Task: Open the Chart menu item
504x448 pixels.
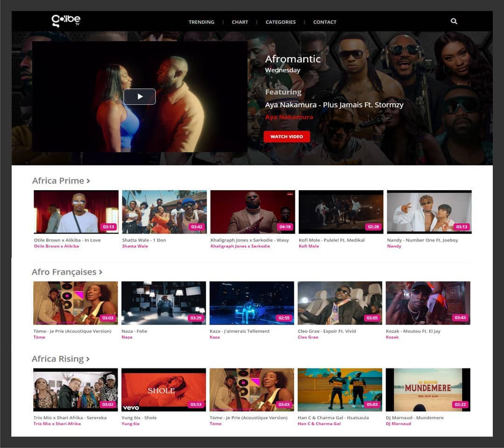Action: (x=240, y=22)
